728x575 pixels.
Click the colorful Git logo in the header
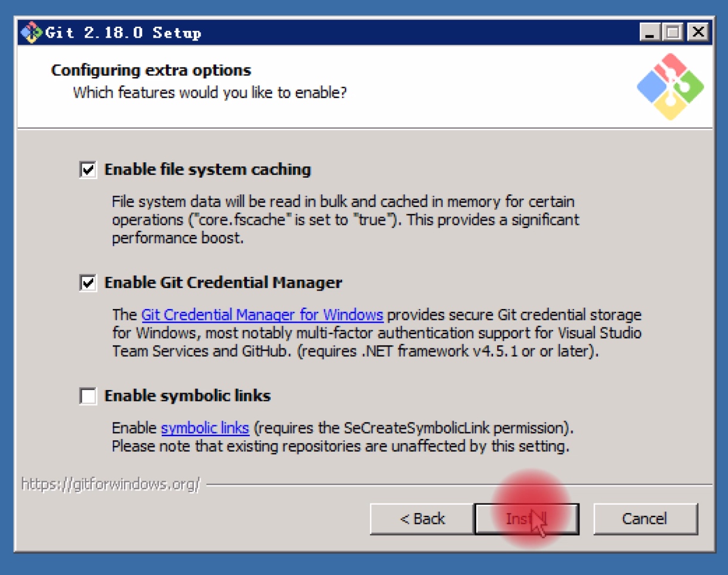671,87
